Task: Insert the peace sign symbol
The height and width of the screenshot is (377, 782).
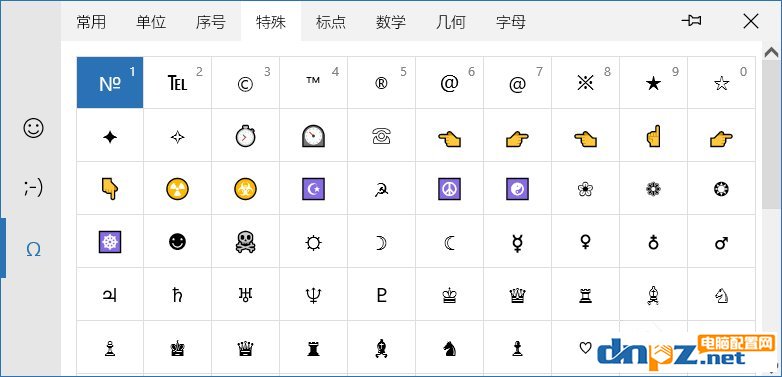Action: [x=449, y=188]
